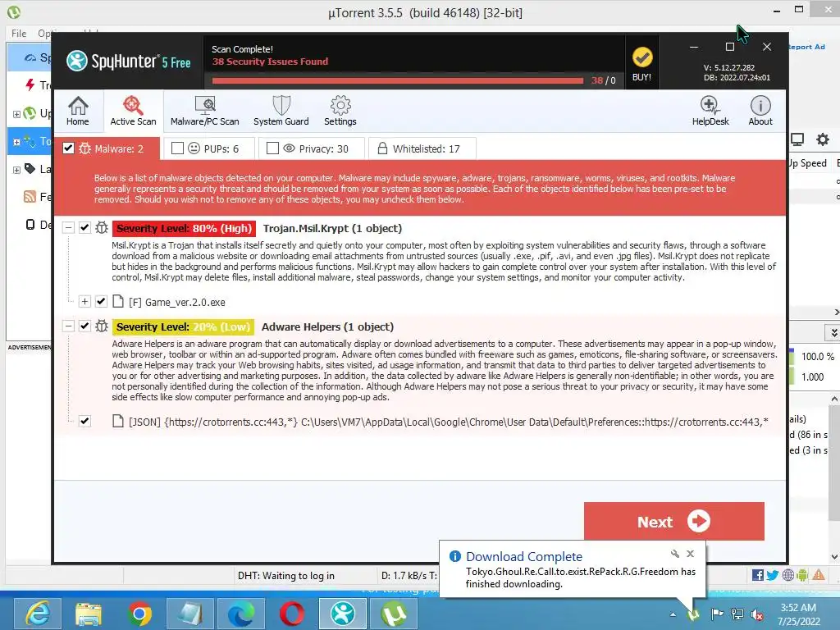Click warning triangle icon in uTorrent status bar
Screen dimensions: 840x630
[819, 575]
